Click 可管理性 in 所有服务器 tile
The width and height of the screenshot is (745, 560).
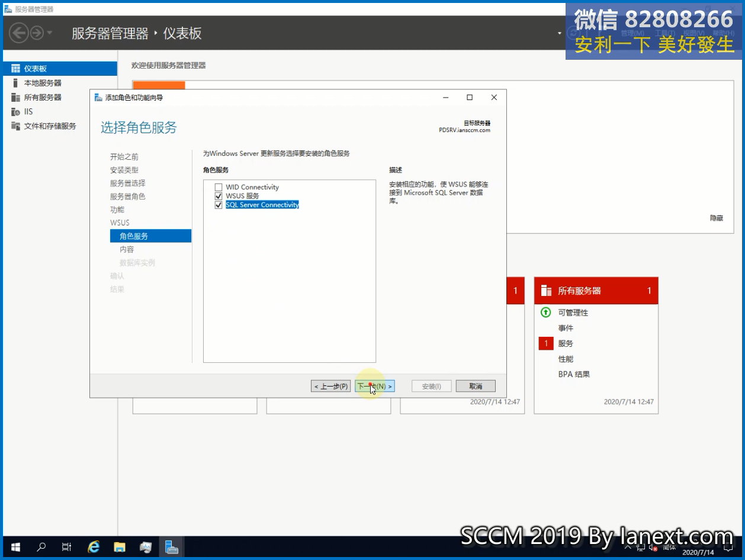coord(573,313)
